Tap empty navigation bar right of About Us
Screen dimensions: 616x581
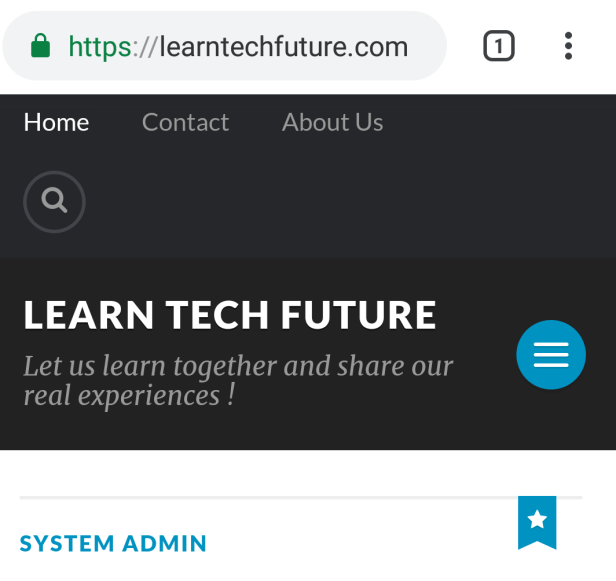[500, 122]
